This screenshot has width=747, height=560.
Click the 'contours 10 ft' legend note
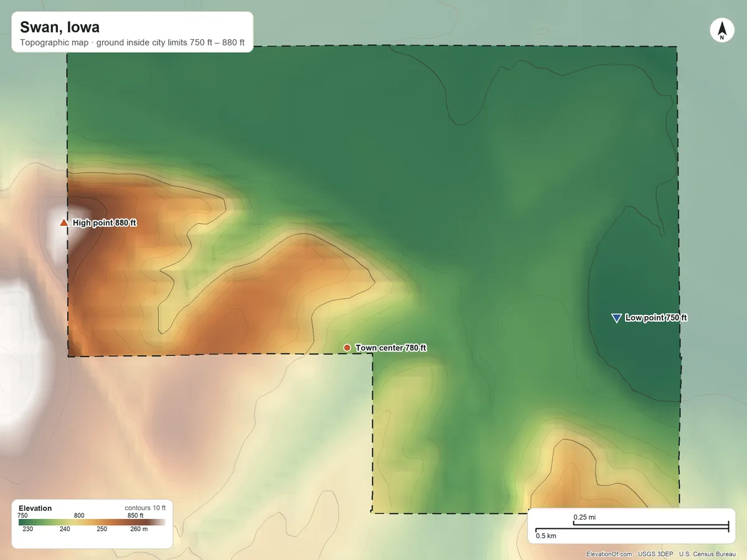145,508
